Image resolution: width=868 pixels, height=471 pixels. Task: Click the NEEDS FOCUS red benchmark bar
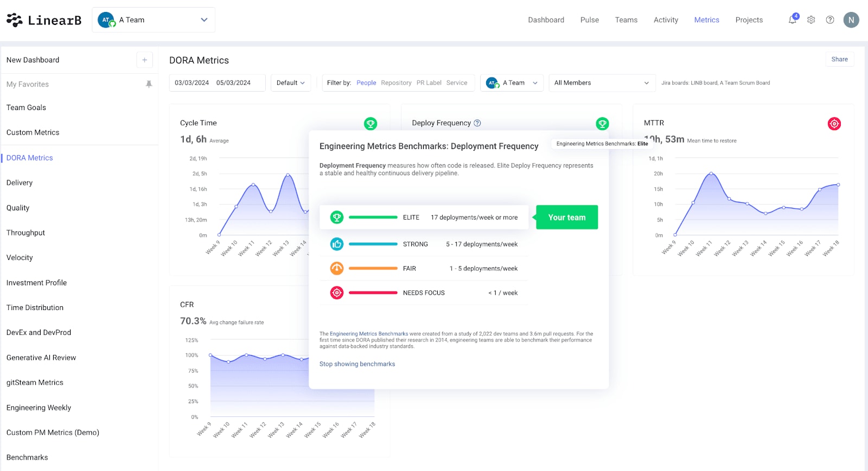pyautogui.click(x=373, y=293)
